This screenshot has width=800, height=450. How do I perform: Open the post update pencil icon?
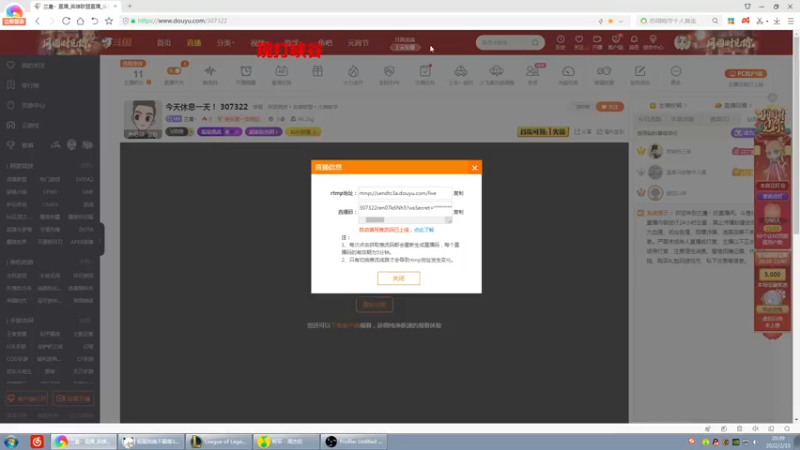(x=640, y=71)
